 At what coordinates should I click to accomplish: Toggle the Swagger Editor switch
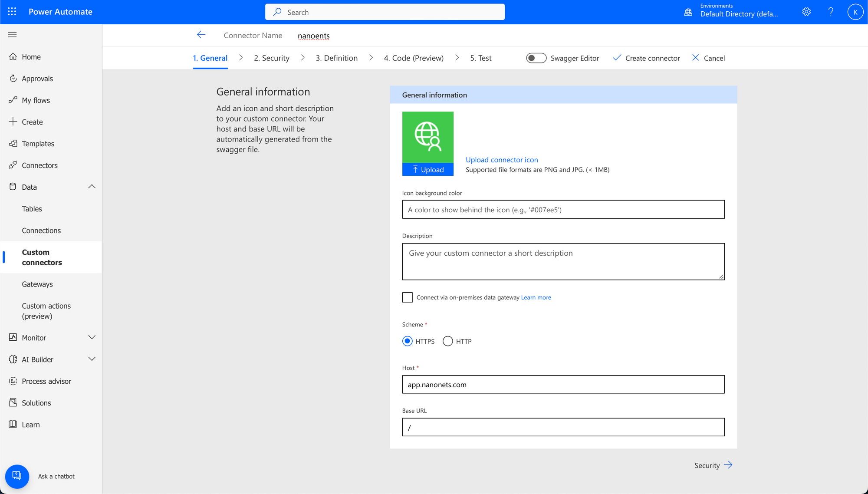click(536, 58)
